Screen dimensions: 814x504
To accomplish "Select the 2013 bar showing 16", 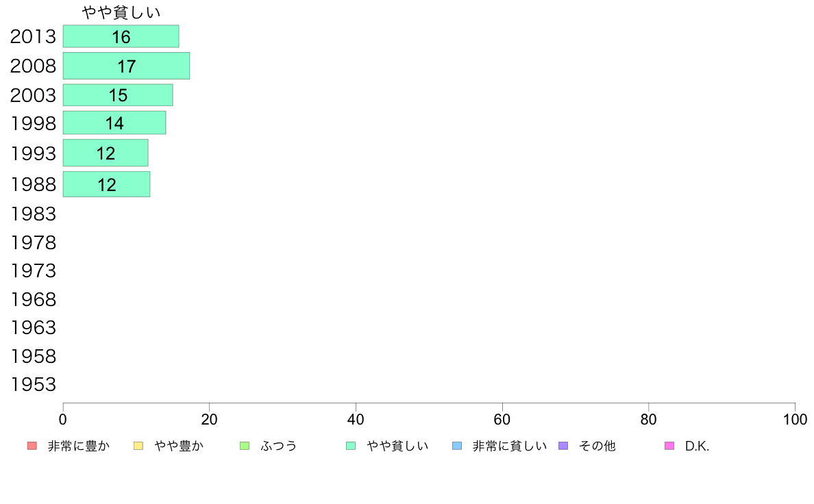I will (x=121, y=36).
